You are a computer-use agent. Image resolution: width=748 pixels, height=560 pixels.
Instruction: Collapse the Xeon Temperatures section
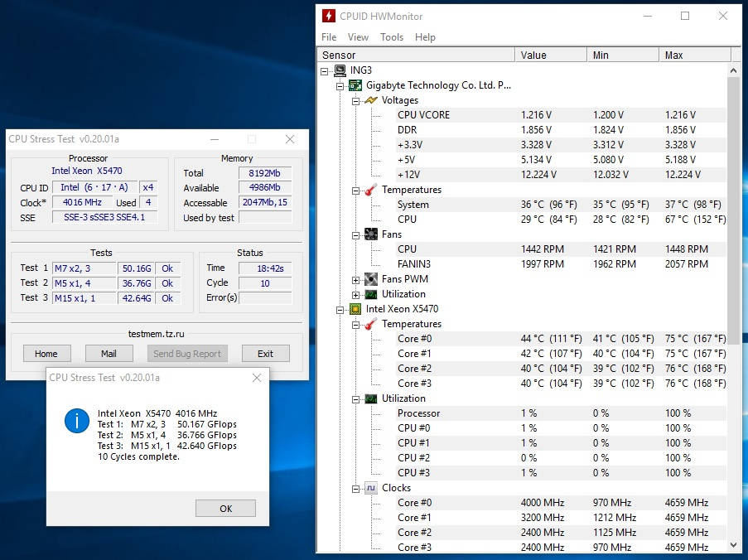355,325
